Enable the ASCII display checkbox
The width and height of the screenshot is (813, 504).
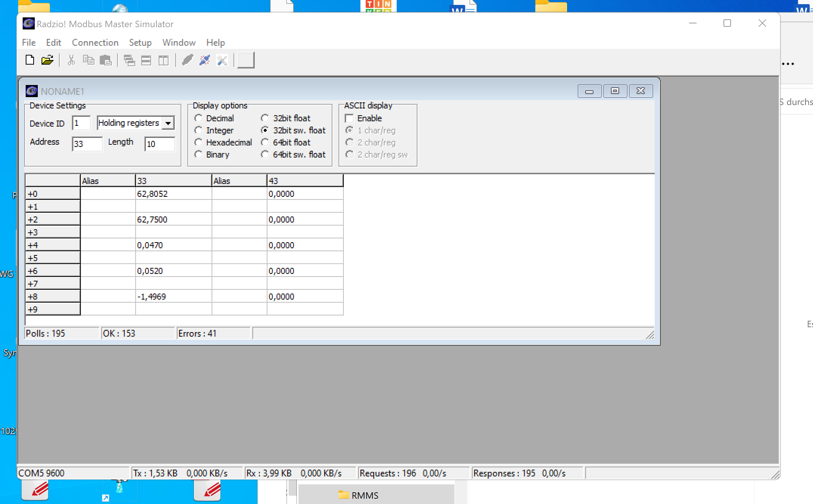tap(349, 118)
